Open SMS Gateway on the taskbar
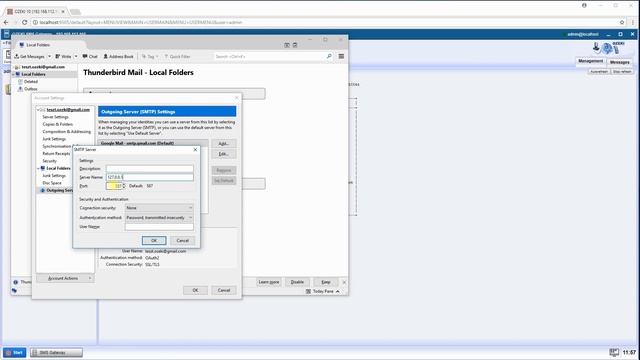This screenshot has width=640, height=360. [x=56, y=353]
